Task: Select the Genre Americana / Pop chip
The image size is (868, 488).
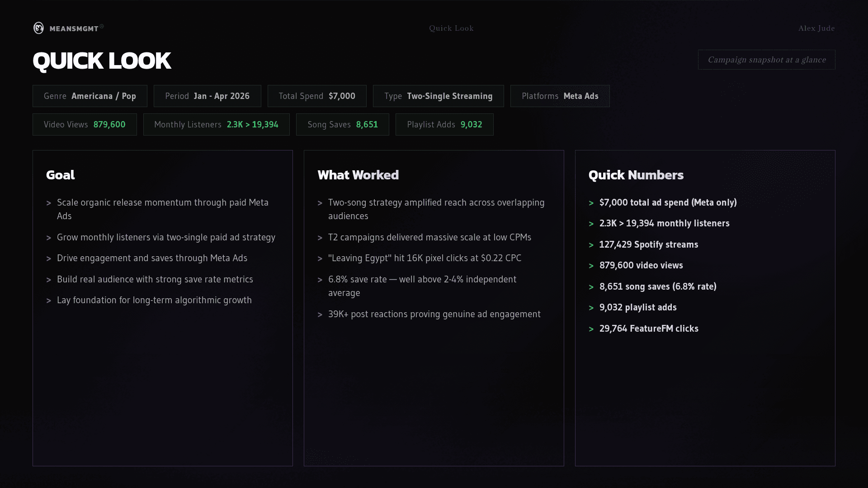Action: pyautogui.click(x=90, y=96)
